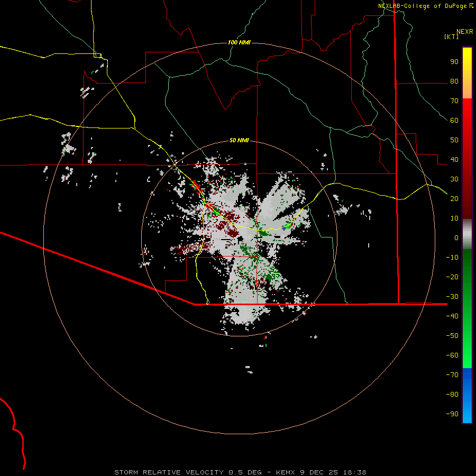Click the 20 knot label on the scale
This screenshot has width=476, height=476.
tap(454, 198)
